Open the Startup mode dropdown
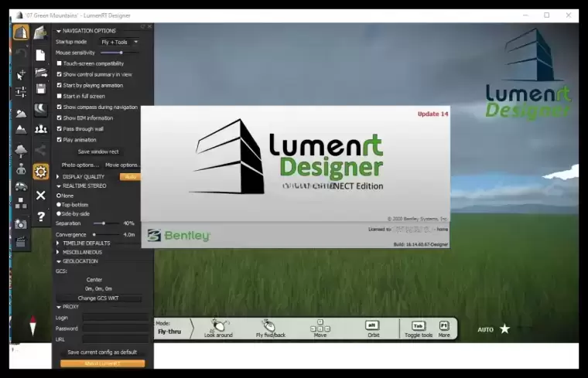The width and height of the screenshot is (588, 378). click(119, 42)
